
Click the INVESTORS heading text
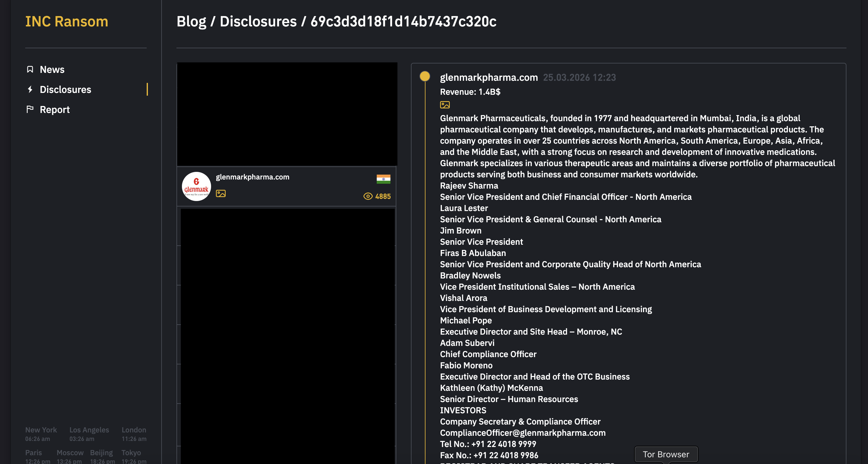[463, 410]
